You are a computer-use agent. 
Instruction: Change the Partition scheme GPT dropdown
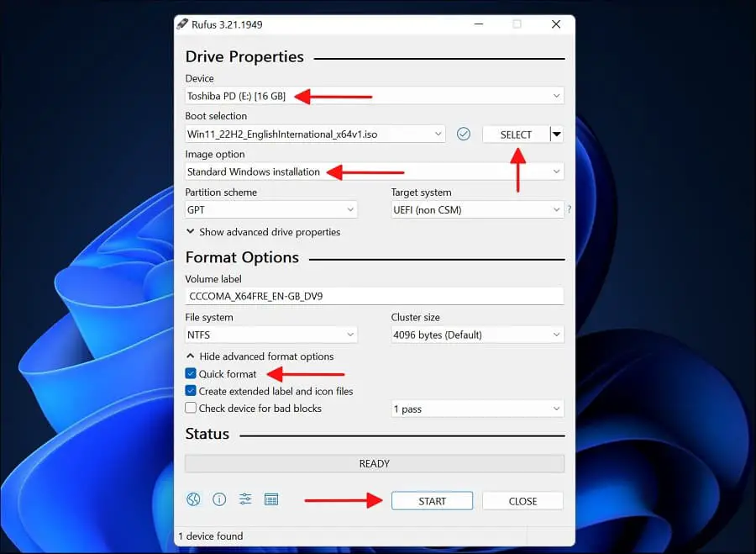click(271, 209)
